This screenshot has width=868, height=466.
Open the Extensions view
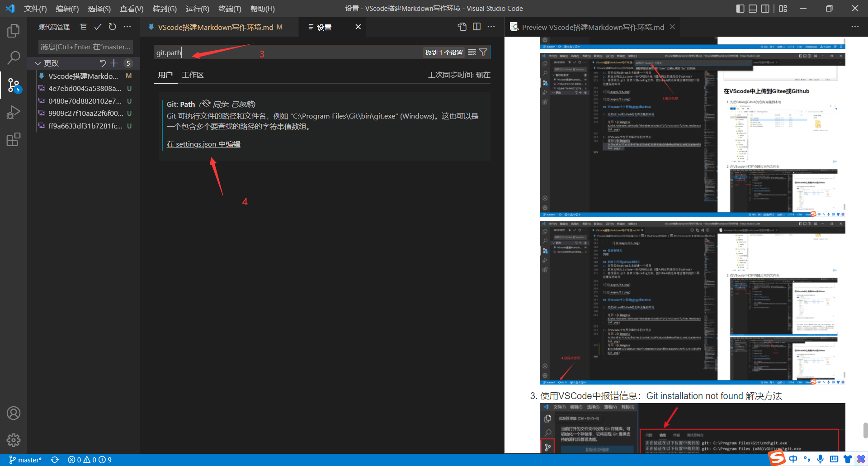tap(14, 139)
